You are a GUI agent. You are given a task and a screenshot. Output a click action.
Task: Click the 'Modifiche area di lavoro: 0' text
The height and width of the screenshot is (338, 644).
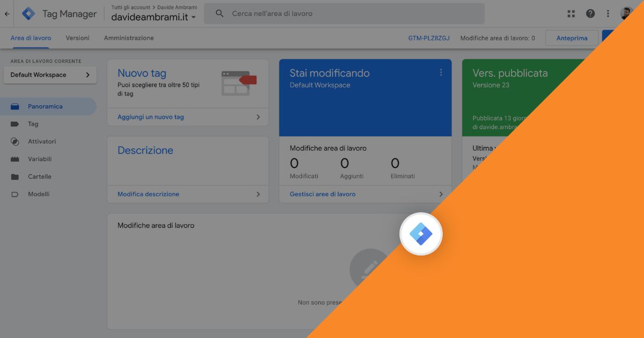pyautogui.click(x=497, y=38)
